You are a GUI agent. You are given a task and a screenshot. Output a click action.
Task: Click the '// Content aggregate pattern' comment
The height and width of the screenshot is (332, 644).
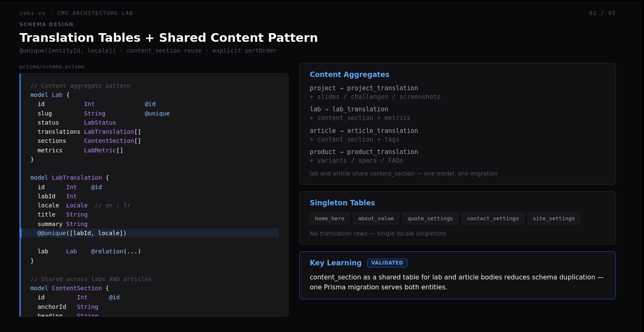tap(80, 86)
